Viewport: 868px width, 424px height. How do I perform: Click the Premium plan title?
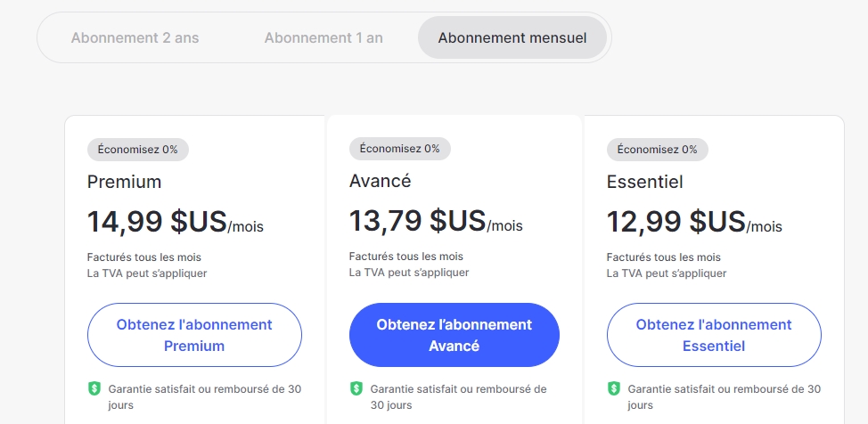(124, 182)
